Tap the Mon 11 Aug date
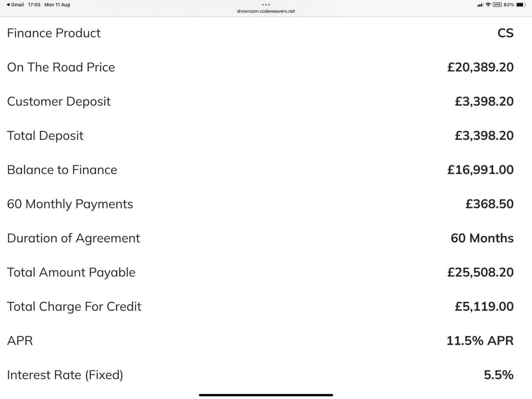This screenshot has height=399, width=532. tap(57, 5)
